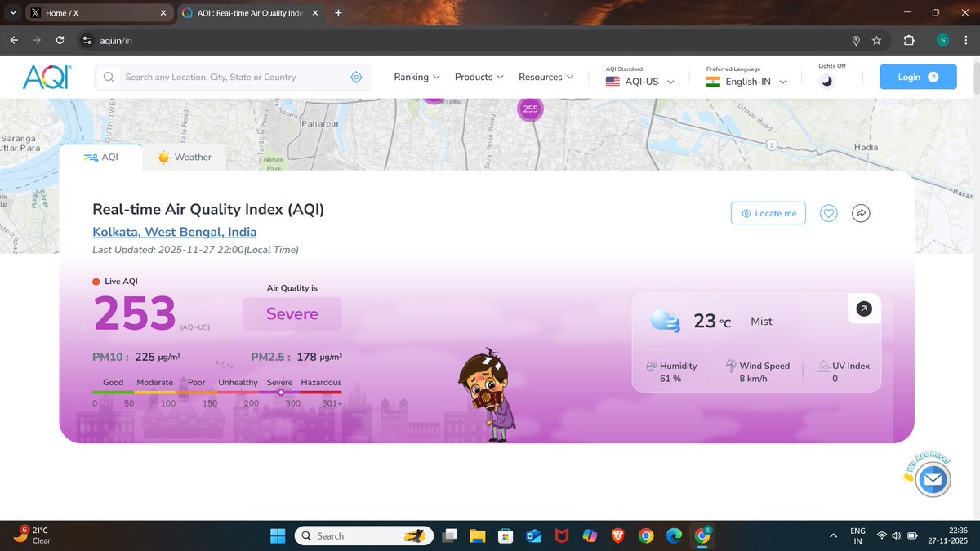Screen dimensions: 980x551
Task: Click the browser back arrow
Action: pyautogui.click(x=14, y=40)
